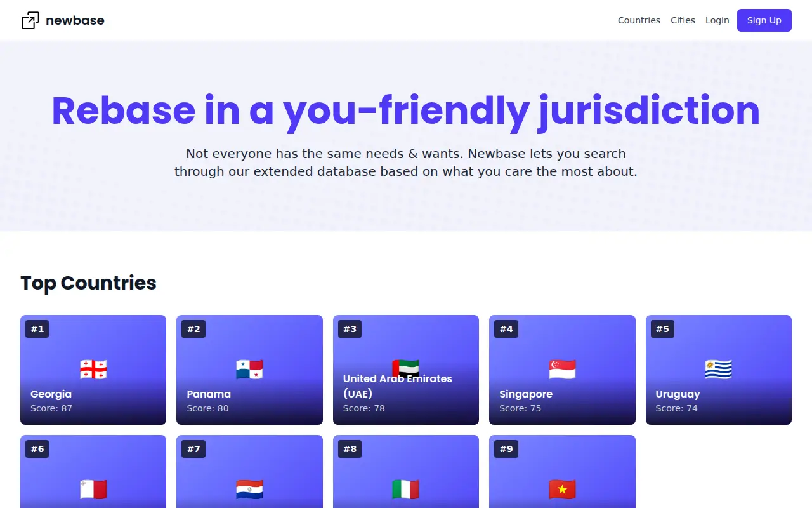The image size is (812, 508).
Task: Select the Vietnam flag in card #9
Action: tap(562, 490)
